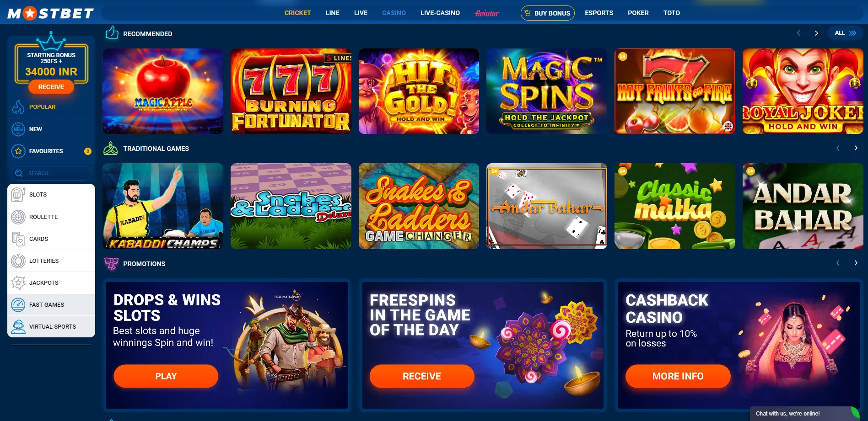This screenshot has width=868, height=421.
Task: Advance Promotions carousel with right chevron
Action: click(x=856, y=263)
